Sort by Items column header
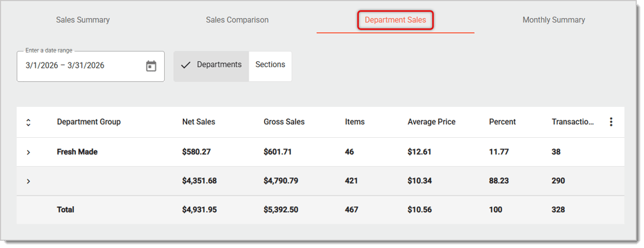 coord(355,122)
